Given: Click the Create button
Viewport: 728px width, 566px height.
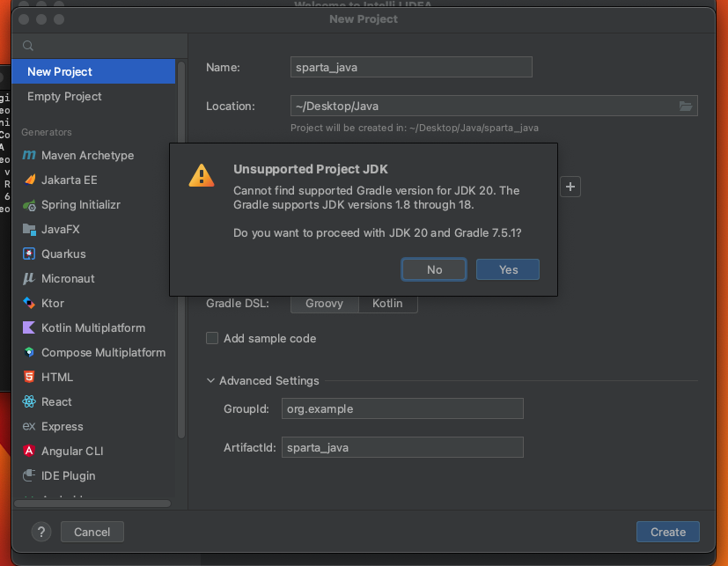Looking at the screenshot, I should (667, 532).
